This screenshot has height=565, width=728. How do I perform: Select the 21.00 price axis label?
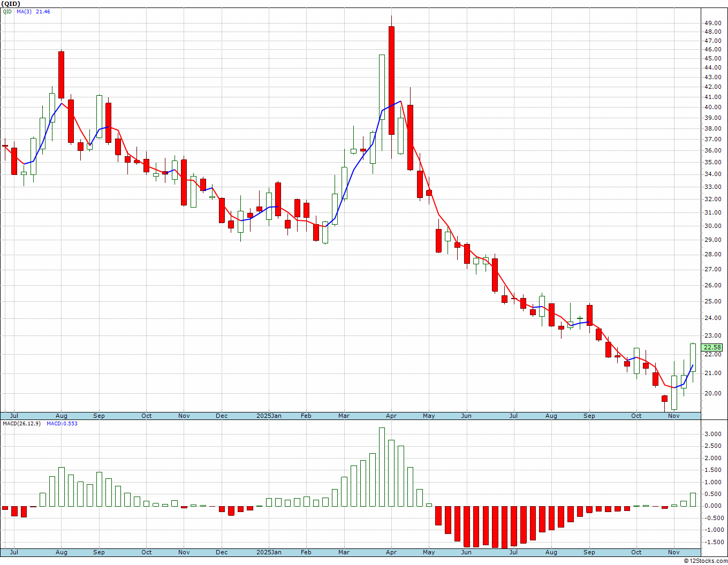click(712, 373)
